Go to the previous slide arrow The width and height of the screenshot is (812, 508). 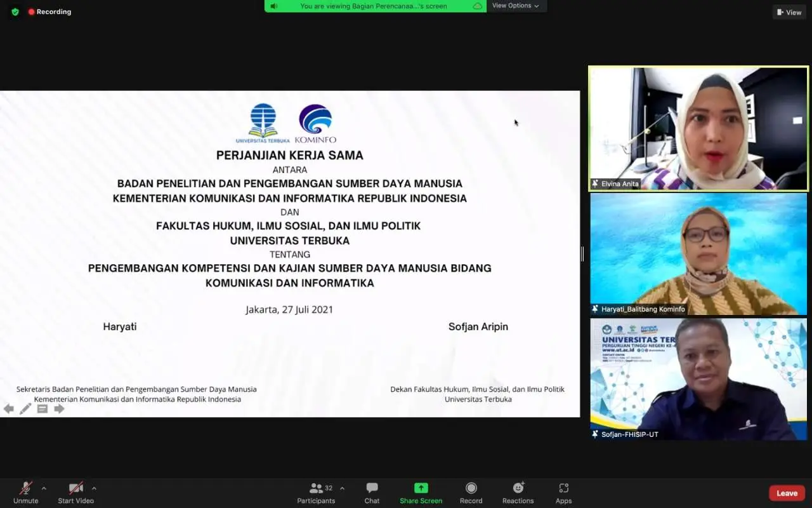[x=8, y=409]
